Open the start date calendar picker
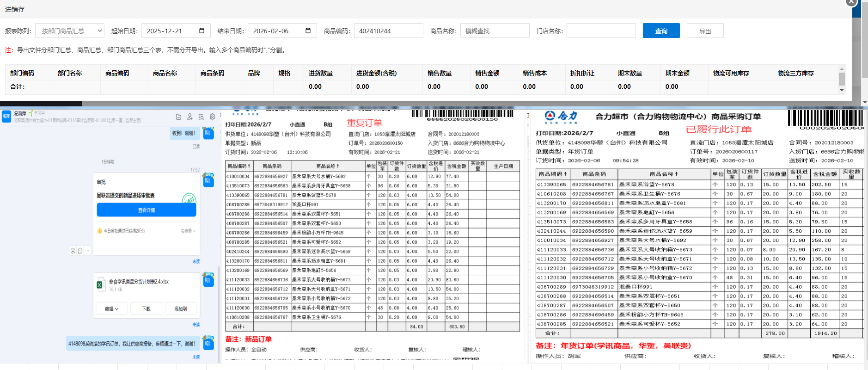The height and width of the screenshot is (370, 868). (x=202, y=31)
